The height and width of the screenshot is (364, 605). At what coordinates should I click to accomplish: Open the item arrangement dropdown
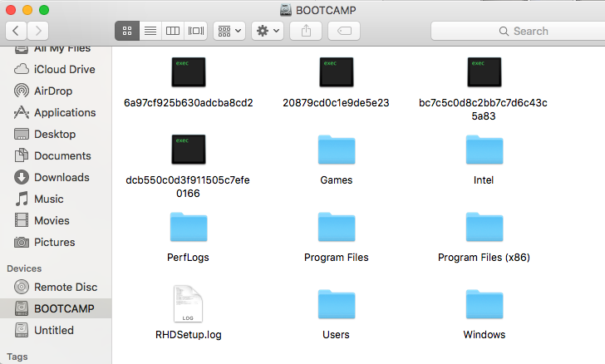229,31
